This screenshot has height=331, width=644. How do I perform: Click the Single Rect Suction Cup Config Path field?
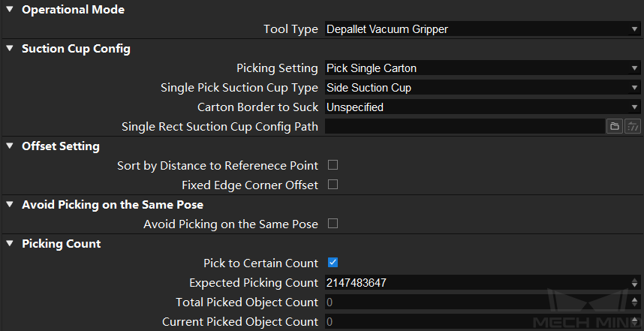pos(465,127)
